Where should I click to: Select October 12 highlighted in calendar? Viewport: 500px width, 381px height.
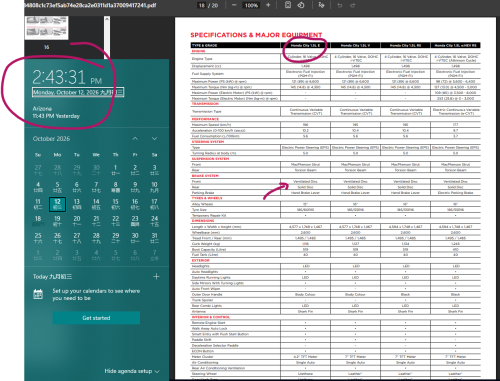pos(57,204)
